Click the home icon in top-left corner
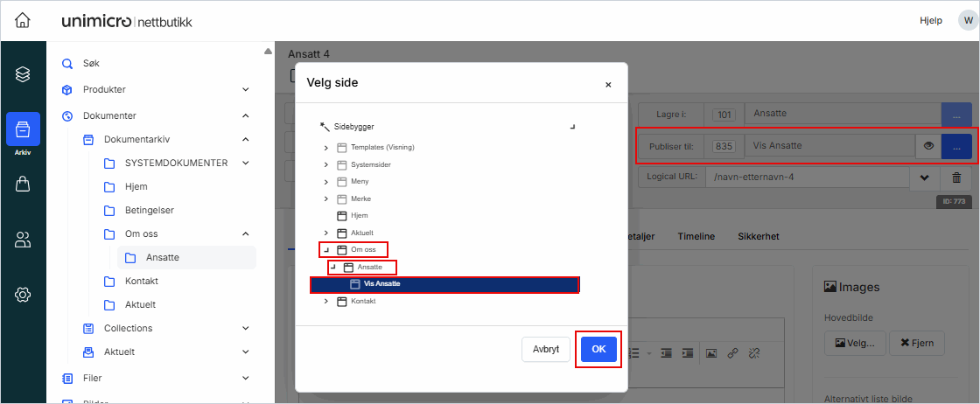This screenshot has width=980, height=404. [x=23, y=21]
